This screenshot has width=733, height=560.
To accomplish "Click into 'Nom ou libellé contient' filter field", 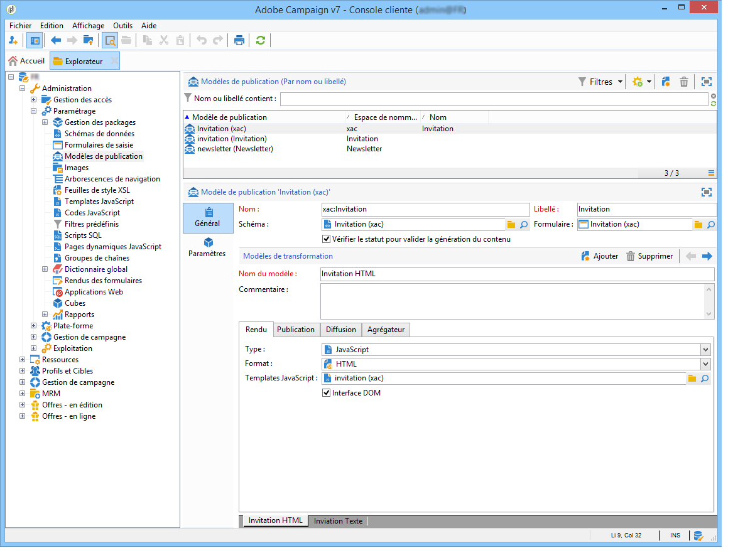I will [494, 99].
